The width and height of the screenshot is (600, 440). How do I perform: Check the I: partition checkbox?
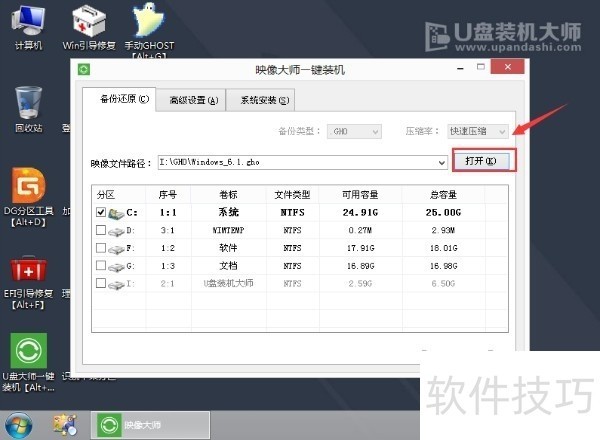pos(101,283)
